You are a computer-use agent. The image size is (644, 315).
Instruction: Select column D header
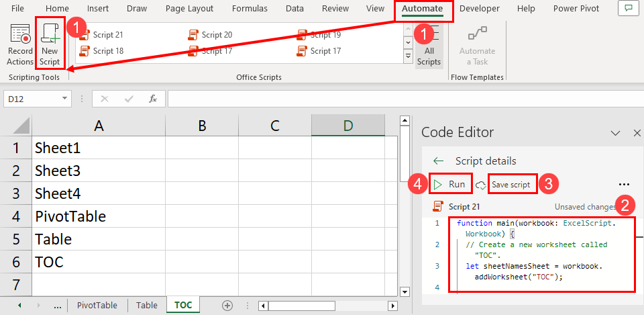[348, 126]
